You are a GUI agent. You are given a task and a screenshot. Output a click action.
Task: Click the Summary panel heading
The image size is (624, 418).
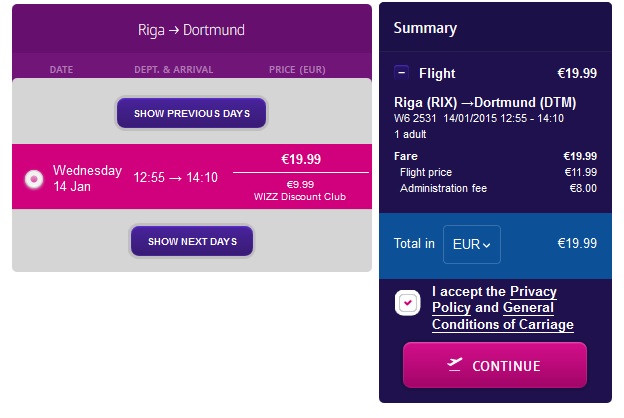click(425, 28)
